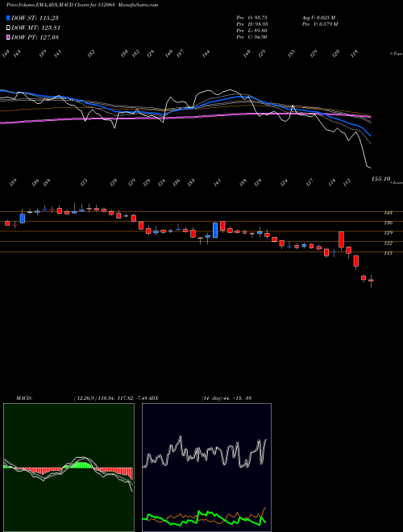The height and width of the screenshot is (532, 403).
Task: Click the 115 price axis label
Action: 388,253
